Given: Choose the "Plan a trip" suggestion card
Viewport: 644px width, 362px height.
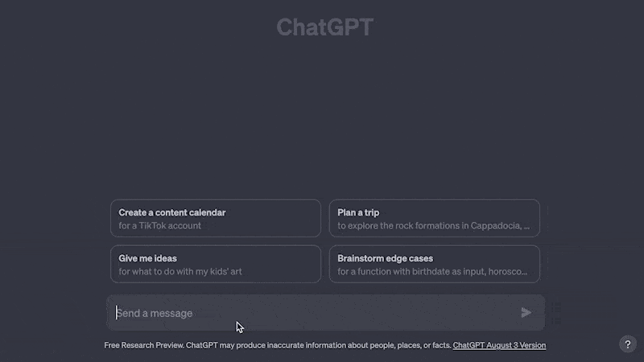Looking at the screenshot, I should 434,219.
